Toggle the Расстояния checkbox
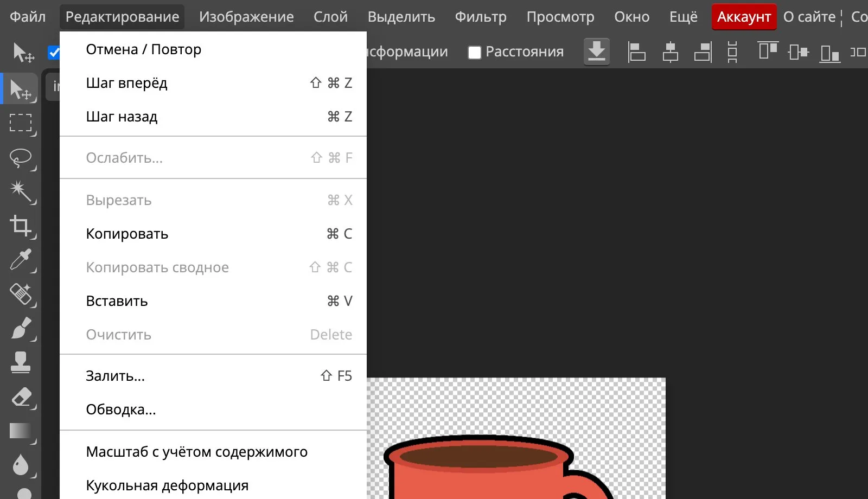This screenshot has height=499, width=868. pos(475,52)
